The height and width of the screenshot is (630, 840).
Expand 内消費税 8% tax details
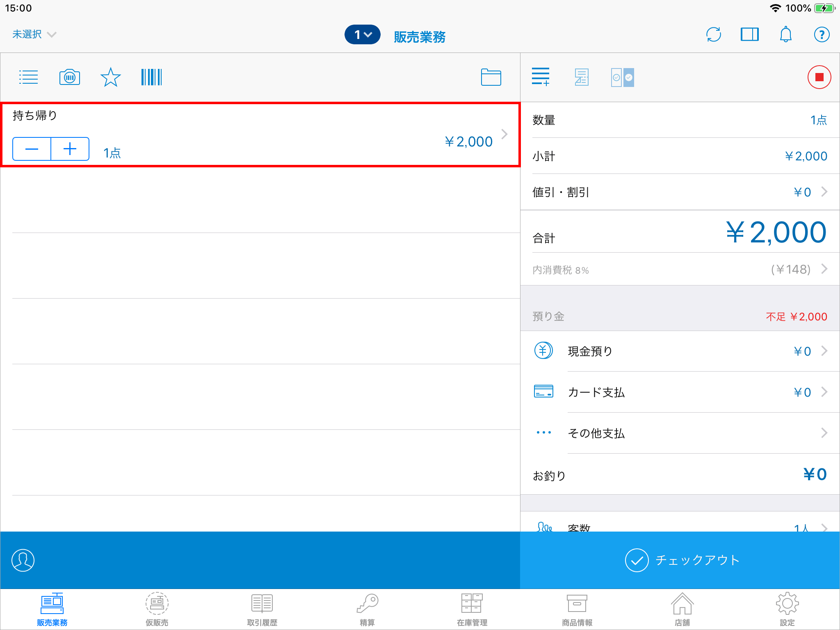pyautogui.click(x=680, y=269)
